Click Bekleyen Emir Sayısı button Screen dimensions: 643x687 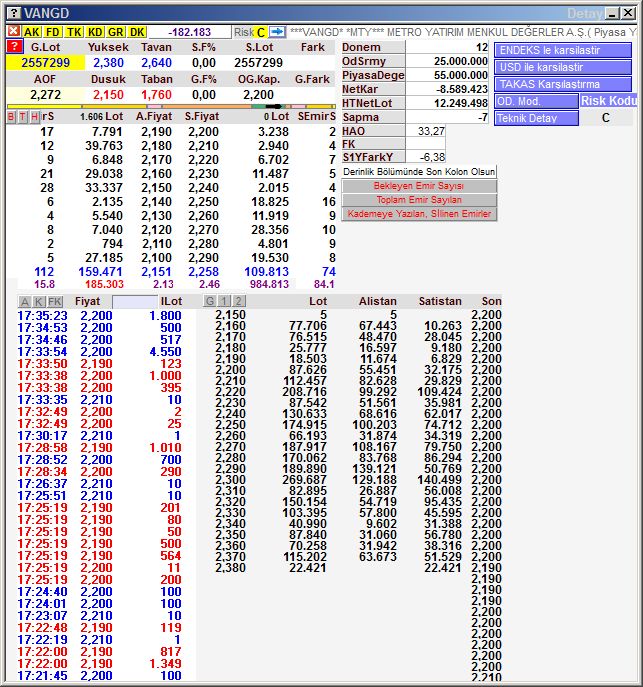tap(419, 186)
